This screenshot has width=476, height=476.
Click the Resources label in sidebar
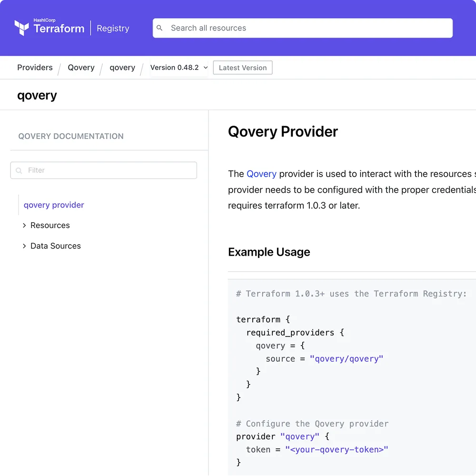coord(50,225)
